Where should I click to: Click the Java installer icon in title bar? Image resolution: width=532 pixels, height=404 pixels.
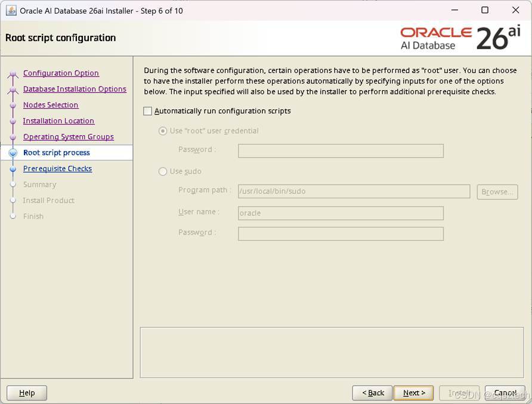(x=11, y=11)
